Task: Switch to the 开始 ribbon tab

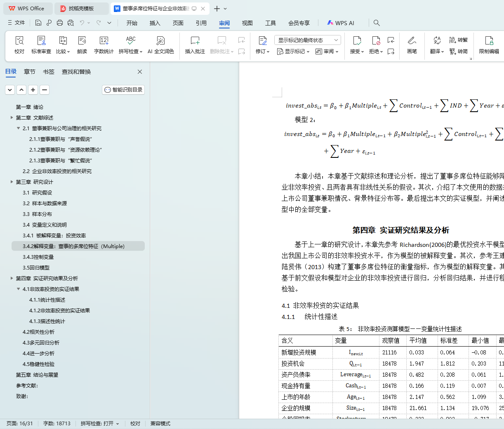Action: tap(132, 23)
